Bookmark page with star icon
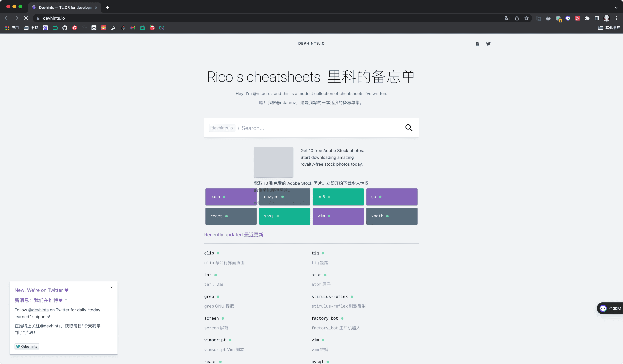Viewport: 623px width, 364px height. coord(527,18)
